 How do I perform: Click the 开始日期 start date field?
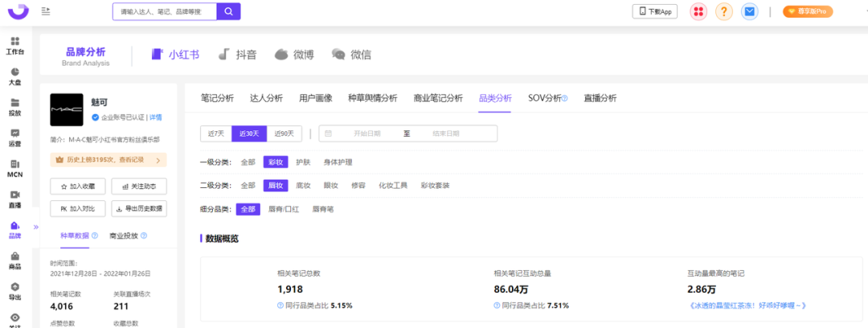tap(367, 133)
